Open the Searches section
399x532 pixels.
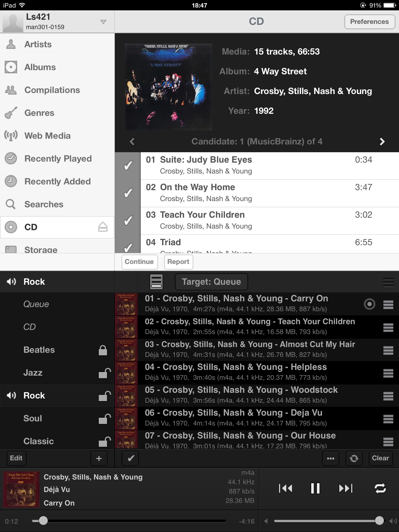(x=57, y=204)
